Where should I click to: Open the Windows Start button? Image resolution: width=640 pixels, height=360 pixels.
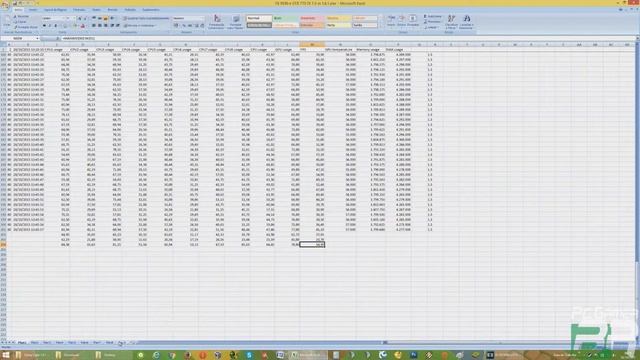pos(6,355)
